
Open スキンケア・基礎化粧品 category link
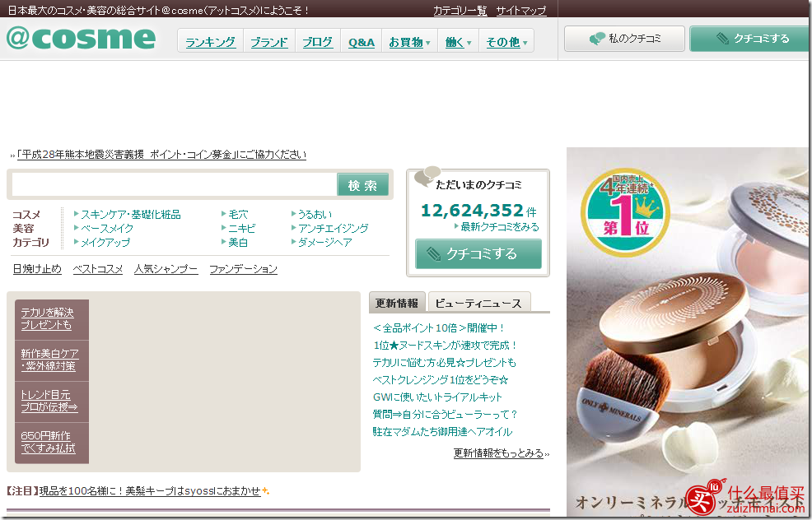click(x=130, y=214)
